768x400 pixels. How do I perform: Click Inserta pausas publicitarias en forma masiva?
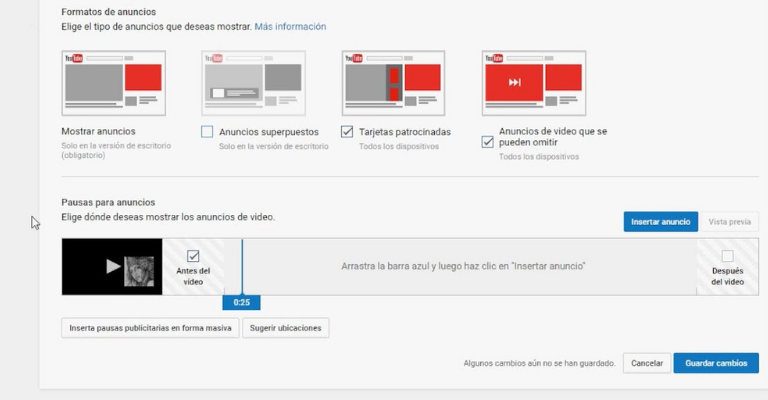pos(150,328)
